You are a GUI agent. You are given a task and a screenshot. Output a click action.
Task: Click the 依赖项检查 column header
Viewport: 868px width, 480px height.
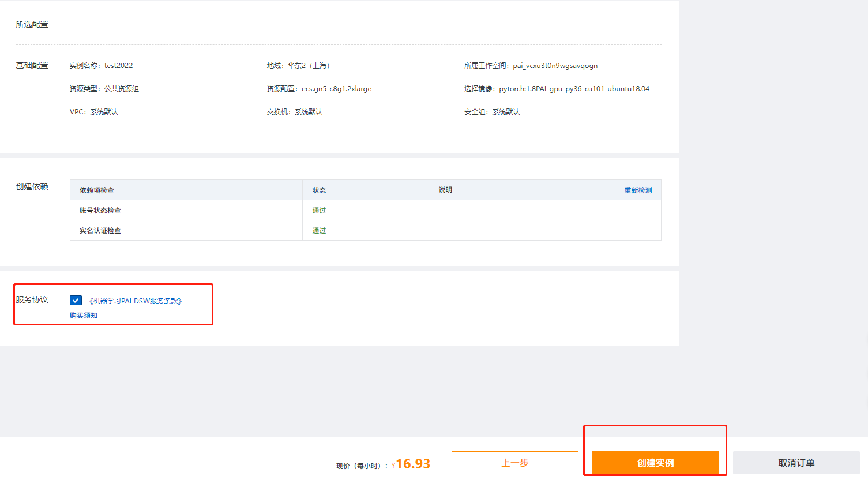pyautogui.click(x=97, y=190)
